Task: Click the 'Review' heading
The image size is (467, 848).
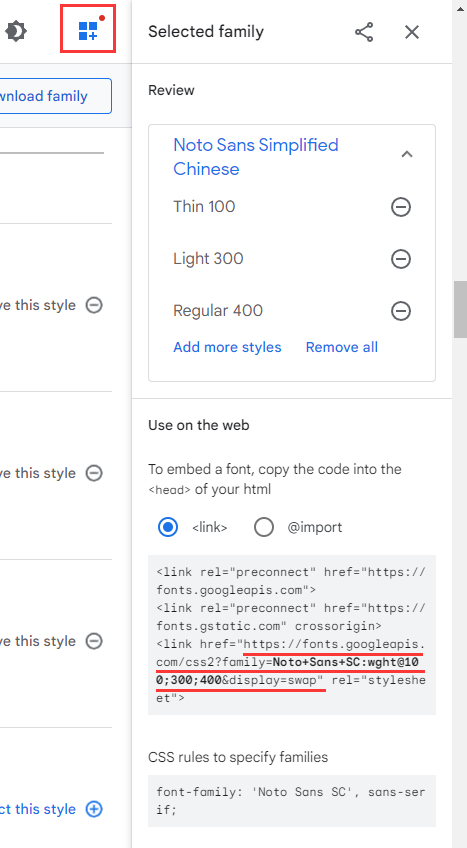Action: [x=171, y=90]
